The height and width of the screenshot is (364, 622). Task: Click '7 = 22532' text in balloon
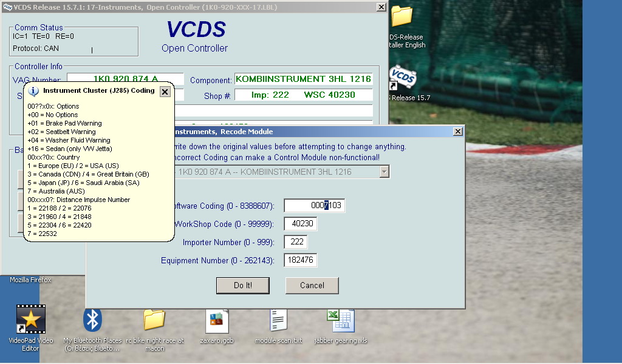coord(42,234)
